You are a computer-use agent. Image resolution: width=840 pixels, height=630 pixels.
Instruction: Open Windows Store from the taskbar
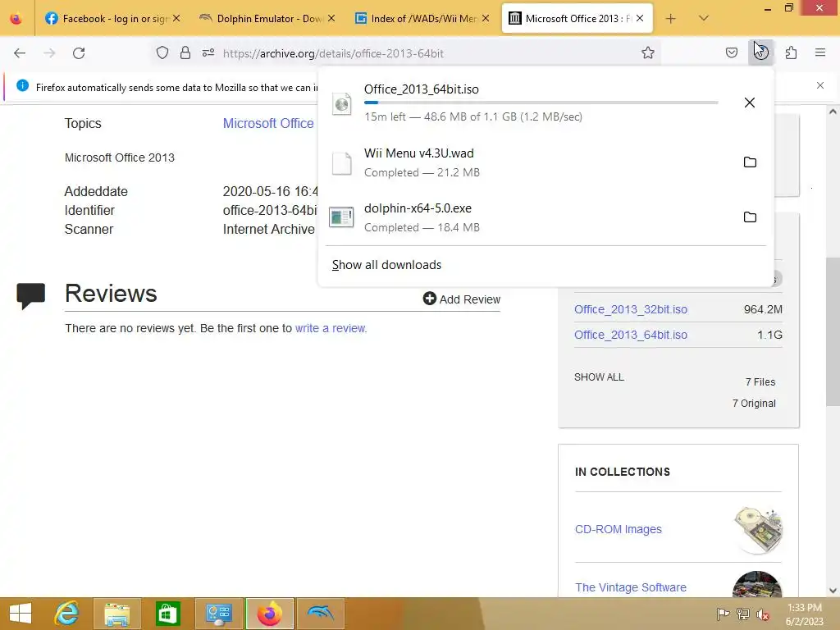[167, 614]
